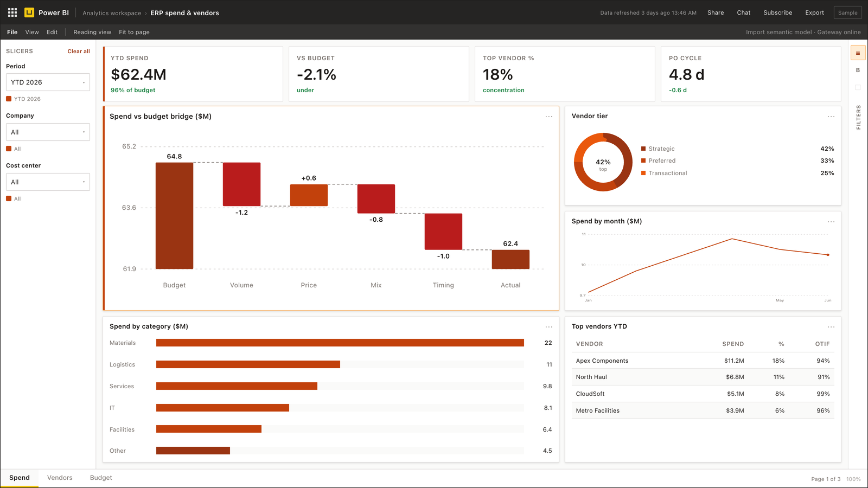868x488 pixels.
Task: Select the Apex Components vendor row
Action: tap(703, 361)
